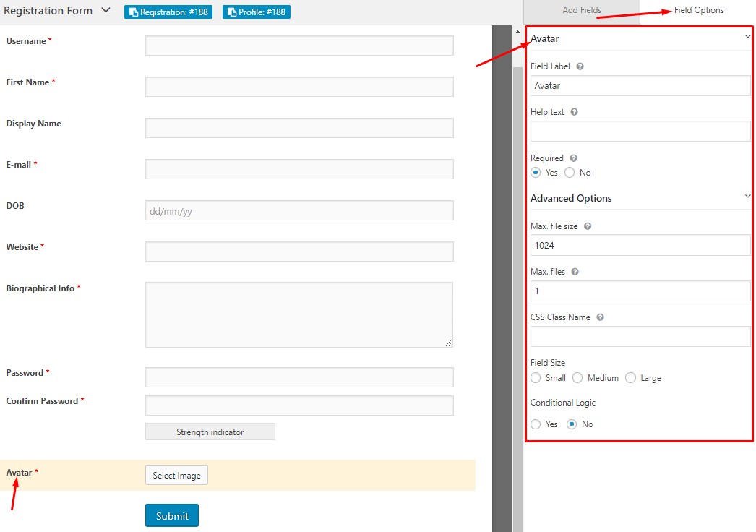The height and width of the screenshot is (532, 756).
Task: Click the Biographical Info label
Action: tap(40, 288)
